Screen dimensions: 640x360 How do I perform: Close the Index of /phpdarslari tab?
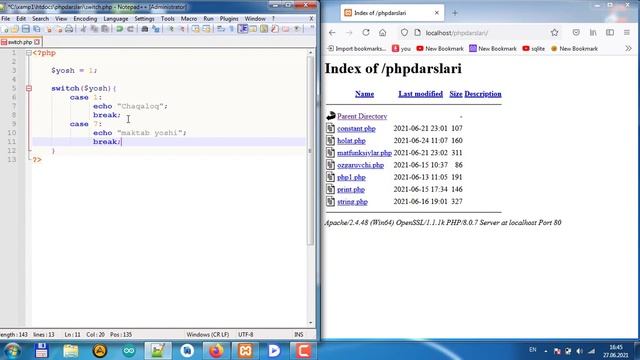(436, 13)
